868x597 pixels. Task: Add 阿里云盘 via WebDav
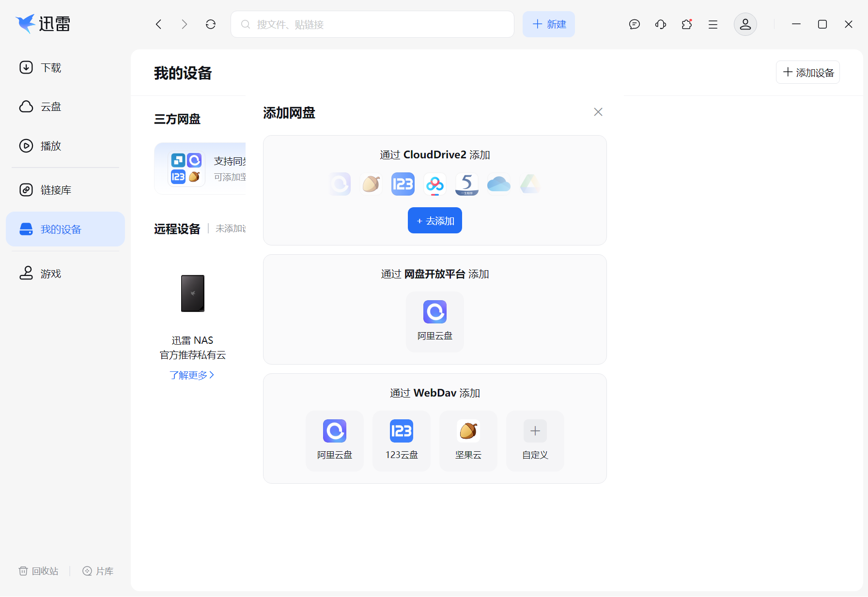[x=335, y=441]
